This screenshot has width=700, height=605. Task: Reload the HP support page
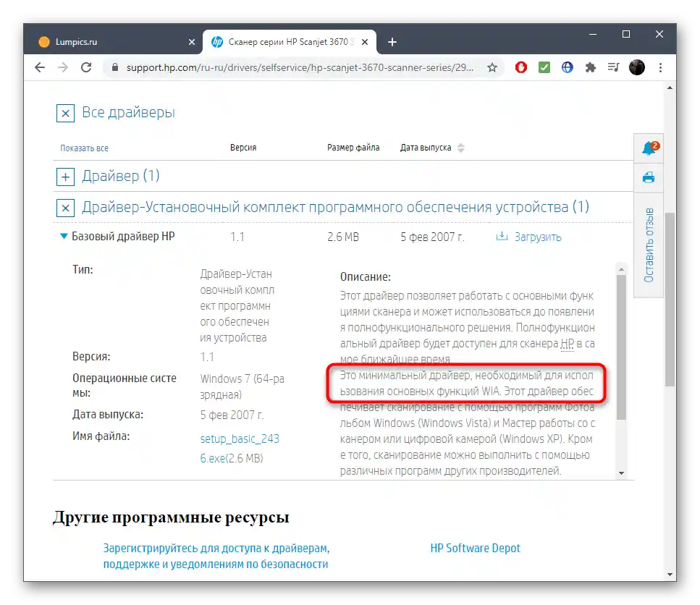coord(86,67)
